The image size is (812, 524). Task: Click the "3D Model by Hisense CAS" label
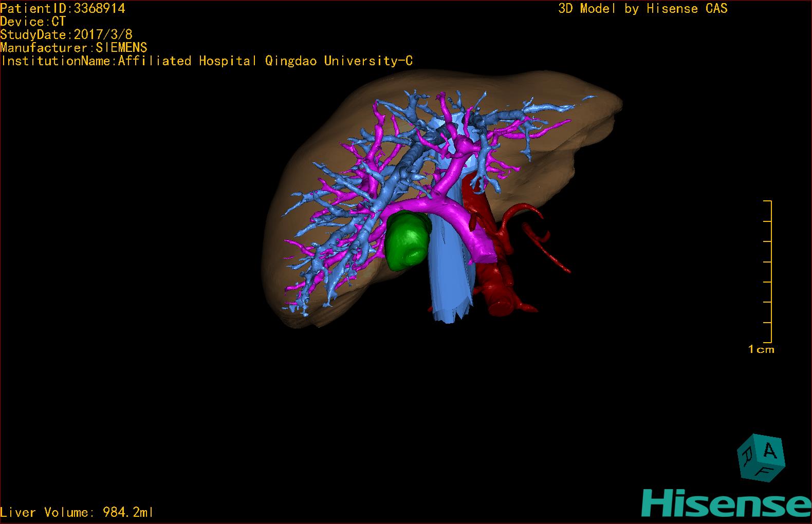click(643, 8)
